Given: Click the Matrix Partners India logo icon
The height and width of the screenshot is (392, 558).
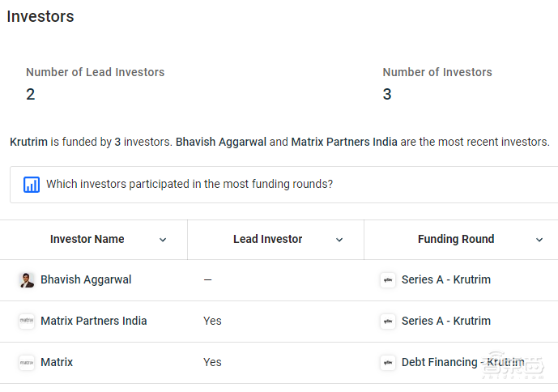Looking at the screenshot, I should (x=27, y=322).
